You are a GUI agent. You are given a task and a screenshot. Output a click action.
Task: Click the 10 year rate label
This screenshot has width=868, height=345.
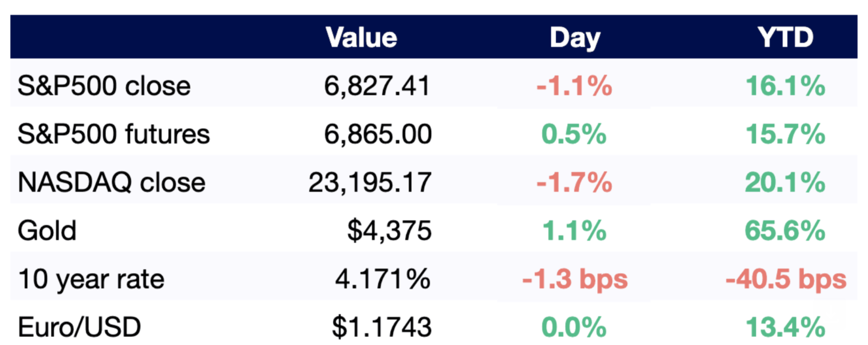[91, 279]
